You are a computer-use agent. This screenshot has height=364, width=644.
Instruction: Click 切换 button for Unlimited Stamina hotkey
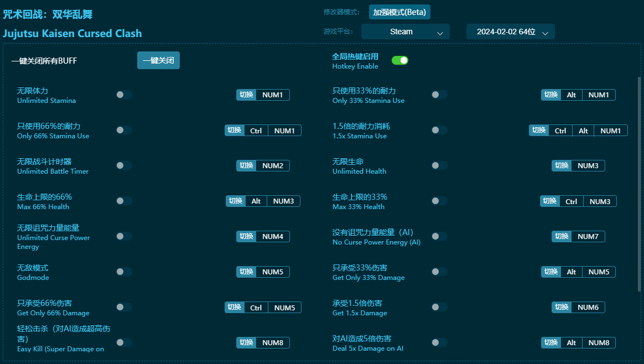[246, 95]
